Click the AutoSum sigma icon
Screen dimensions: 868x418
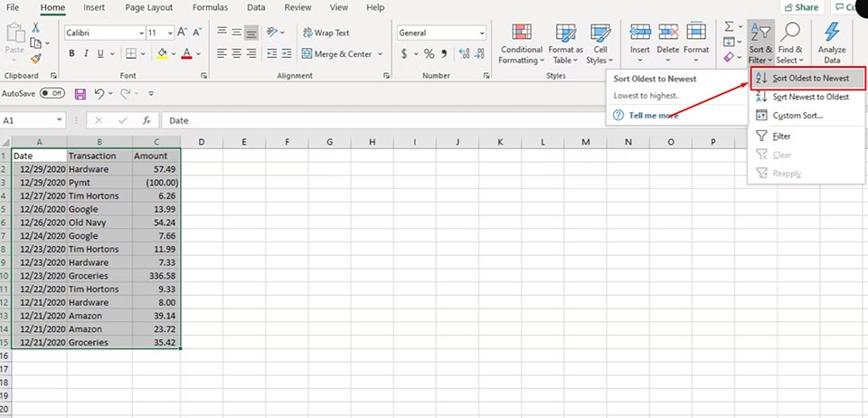click(729, 26)
